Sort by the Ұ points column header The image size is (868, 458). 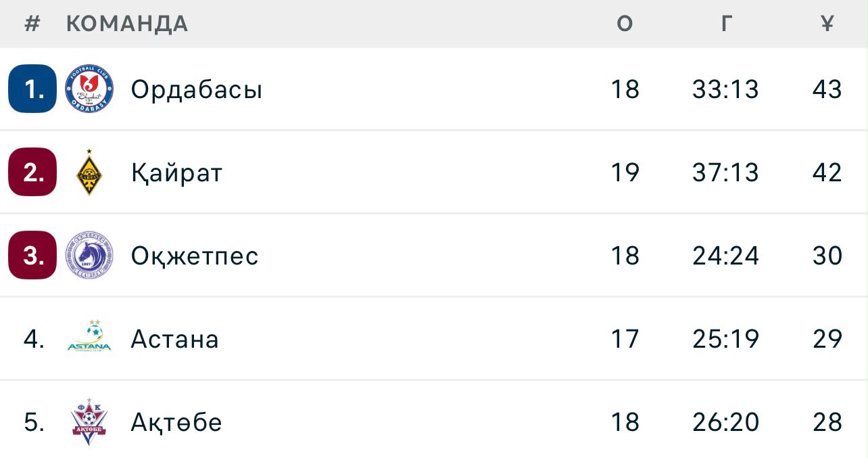click(827, 24)
